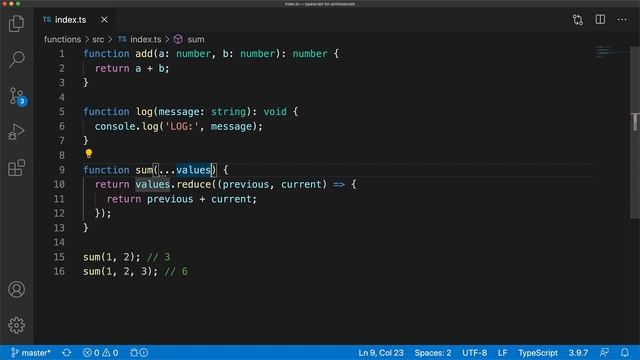This screenshot has width=640, height=360.
Task: Click line number 15 in gutter
Action: tap(59, 257)
